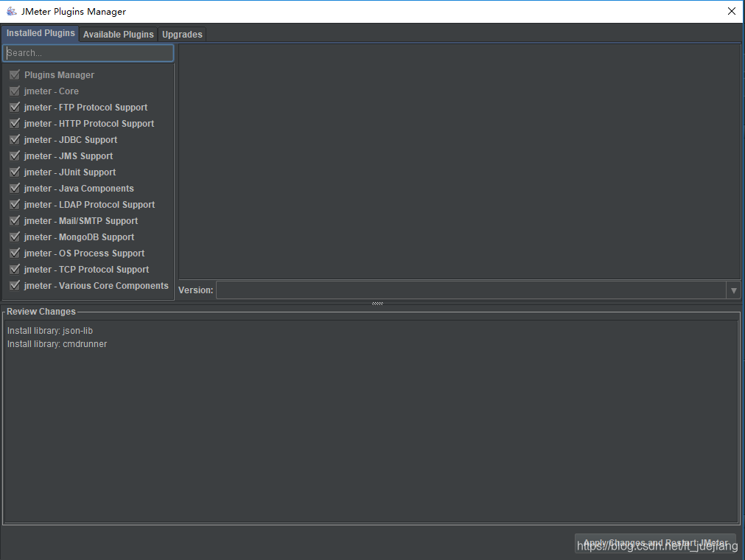Viewport: 745px width, 560px height.
Task: Uncheck jmeter - Mail/SMTP Support checkbox
Action: pyautogui.click(x=15, y=220)
